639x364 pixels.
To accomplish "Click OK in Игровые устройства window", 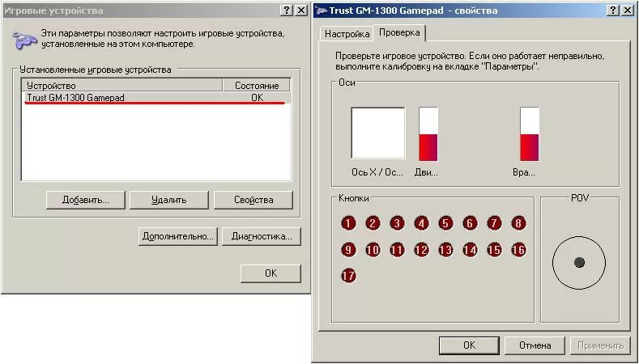I will tap(271, 273).
